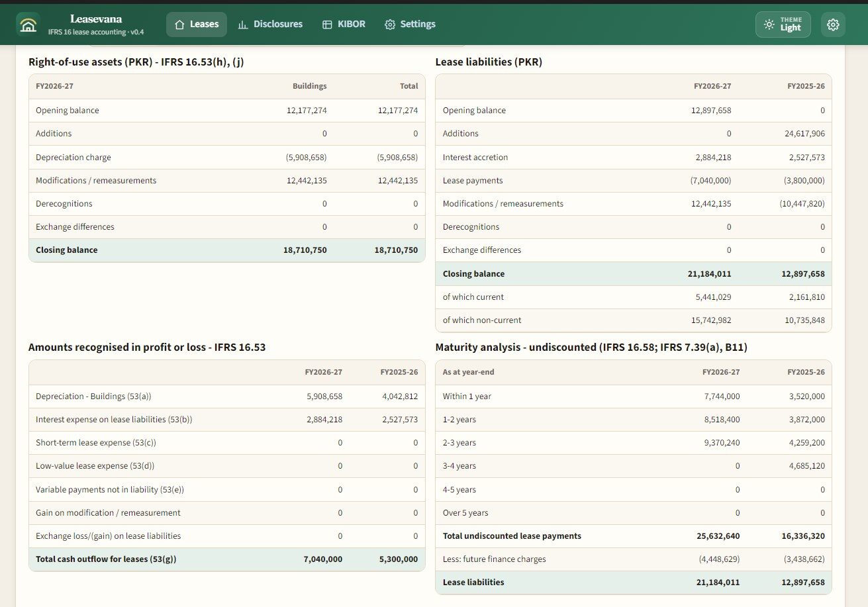The image size is (868, 607).
Task: Open the Settings nav item
Action: [x=410, y=24]
